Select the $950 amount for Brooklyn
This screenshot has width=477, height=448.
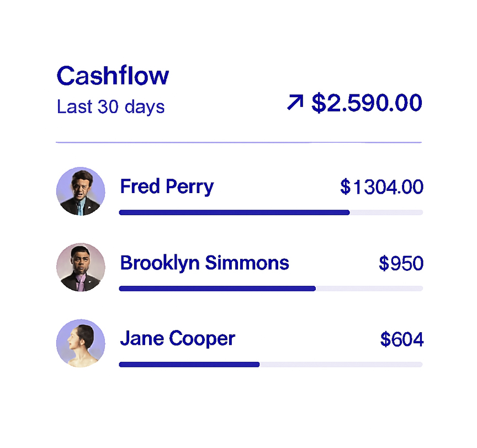[x=401, y=264]
